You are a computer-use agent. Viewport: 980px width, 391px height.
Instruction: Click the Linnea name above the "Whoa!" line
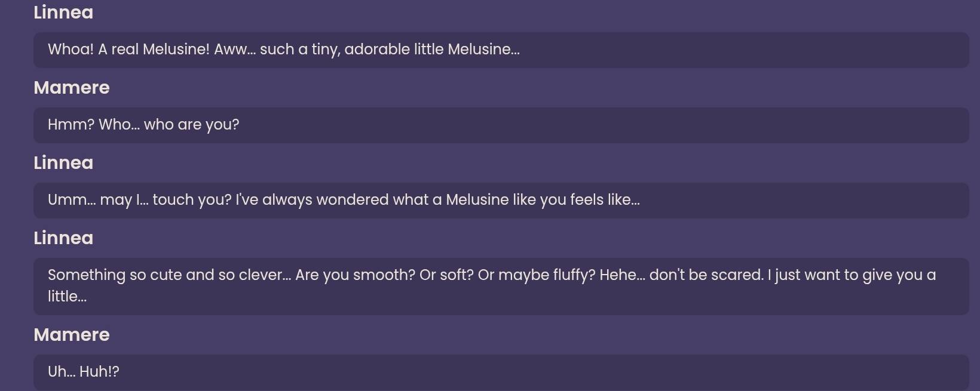(63, 13)
